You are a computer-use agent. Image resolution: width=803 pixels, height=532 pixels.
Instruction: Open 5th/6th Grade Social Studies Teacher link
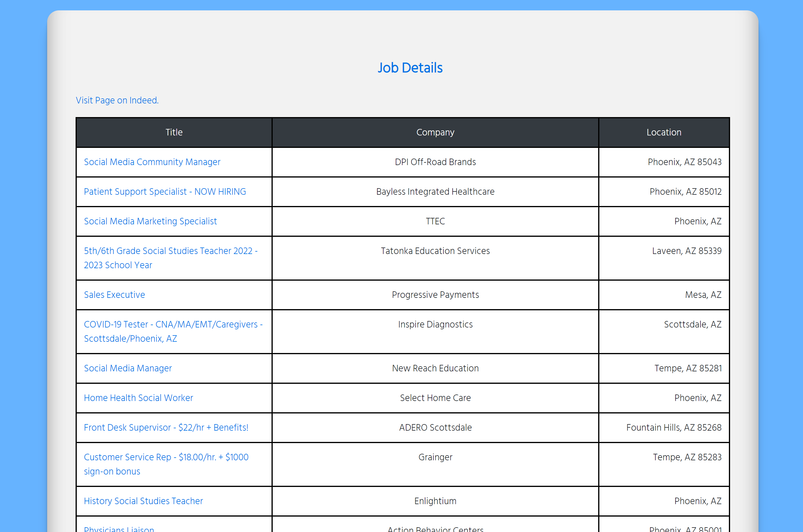[x=171, y=258]
